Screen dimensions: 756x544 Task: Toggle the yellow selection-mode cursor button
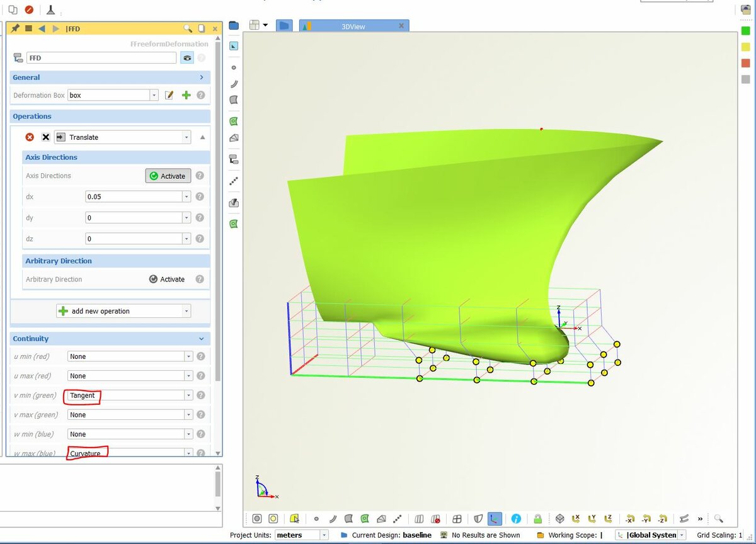[295, 519]
